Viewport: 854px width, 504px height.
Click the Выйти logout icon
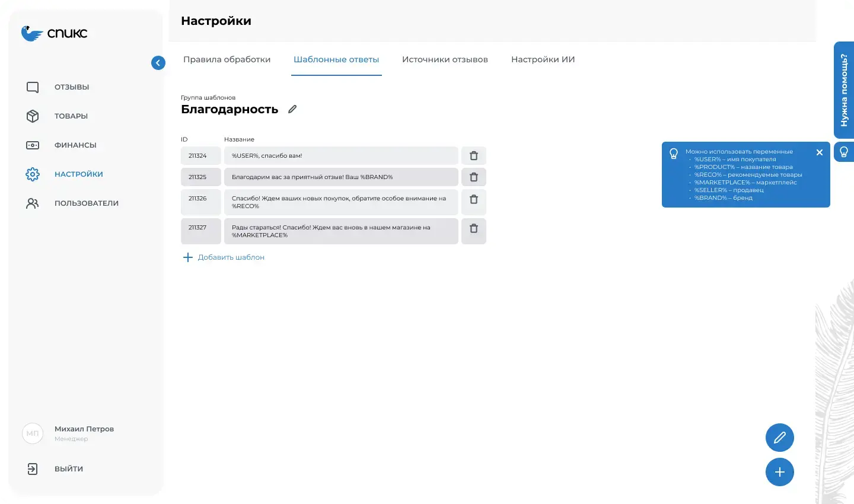[31, 468]
